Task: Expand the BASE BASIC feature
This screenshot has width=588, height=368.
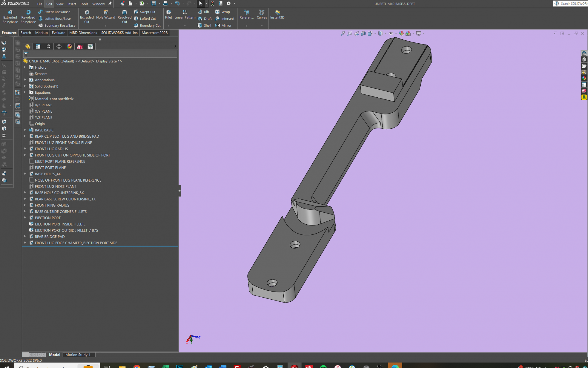Action: click(25, 130)
